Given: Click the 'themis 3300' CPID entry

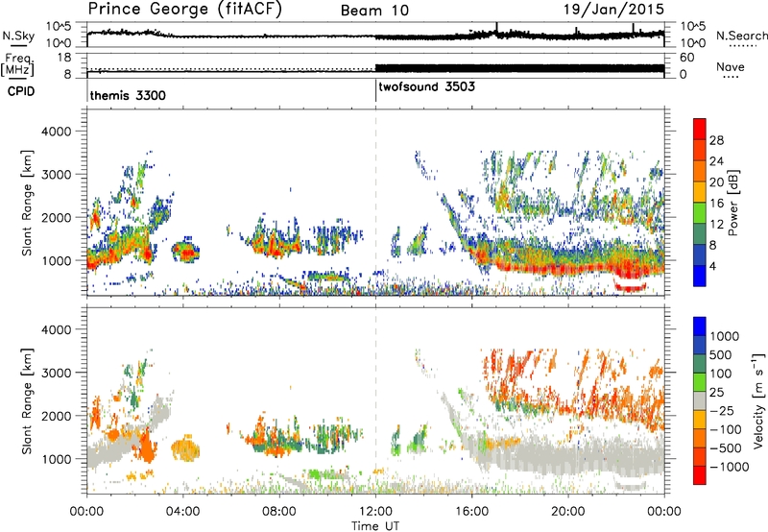Looking at the screenshot, I should (x=128, y=95).
